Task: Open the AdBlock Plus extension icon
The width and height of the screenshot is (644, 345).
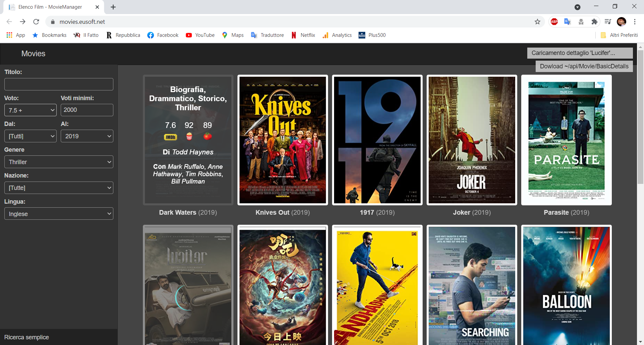Action: [x=554, y=22]
